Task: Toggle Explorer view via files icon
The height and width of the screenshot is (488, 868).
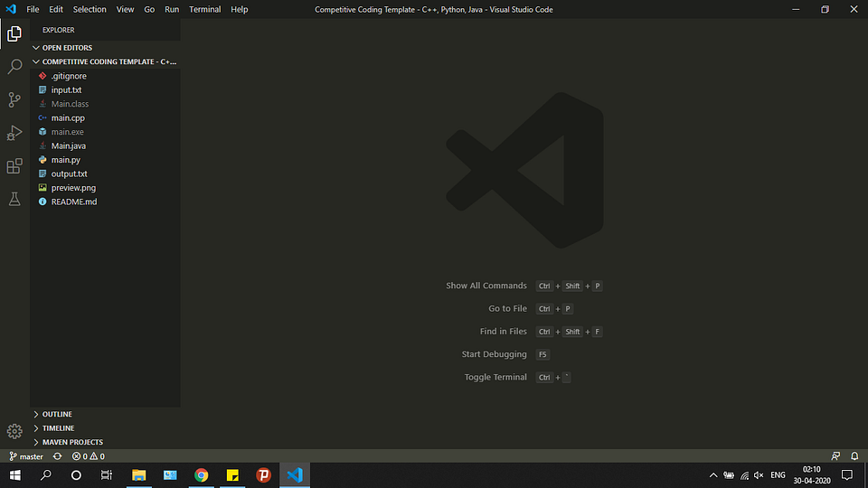Action: pyautogui.click(x=14, y=33)
